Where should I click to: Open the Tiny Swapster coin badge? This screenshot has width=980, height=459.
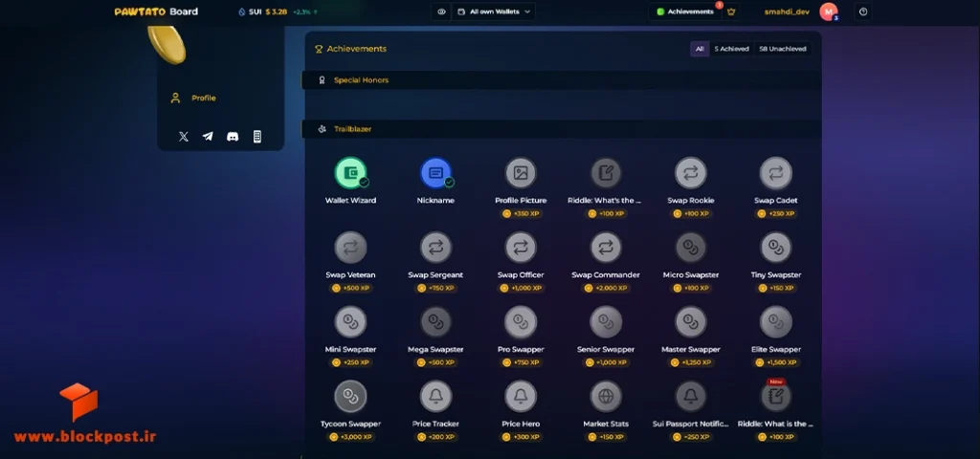point(775,248)
